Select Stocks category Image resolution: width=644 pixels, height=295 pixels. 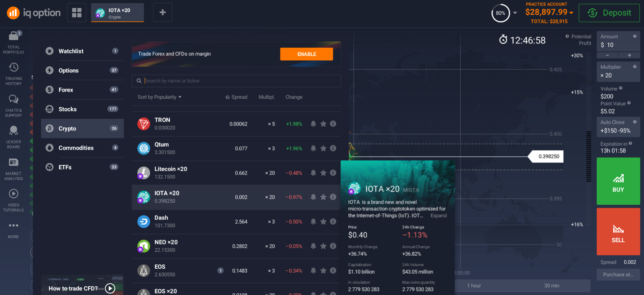[82, 109]
